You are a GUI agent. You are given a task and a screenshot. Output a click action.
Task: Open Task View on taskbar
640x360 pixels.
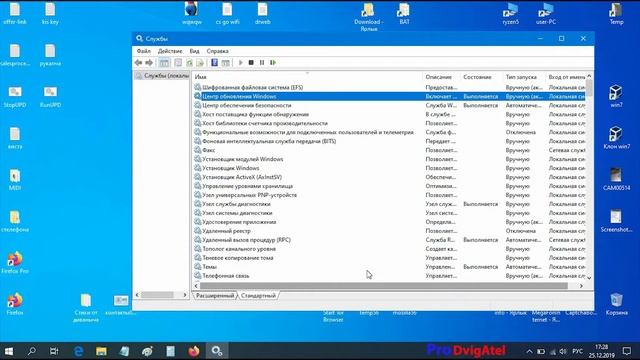pyautogui.click(x=54, y=351)
